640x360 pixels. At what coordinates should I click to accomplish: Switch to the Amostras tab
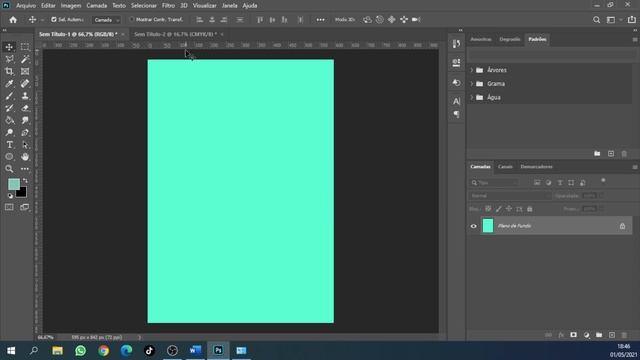[x=481, y=40]
